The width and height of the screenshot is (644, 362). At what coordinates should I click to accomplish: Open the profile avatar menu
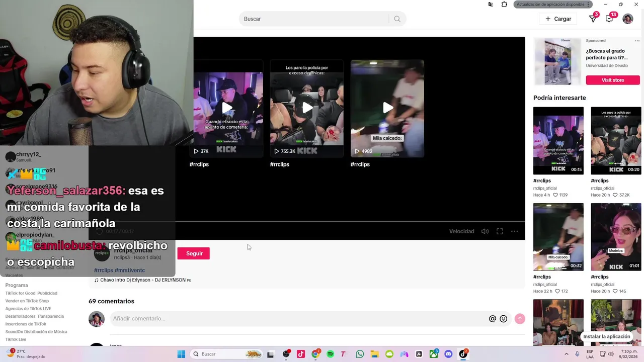[x=628, y=19]
